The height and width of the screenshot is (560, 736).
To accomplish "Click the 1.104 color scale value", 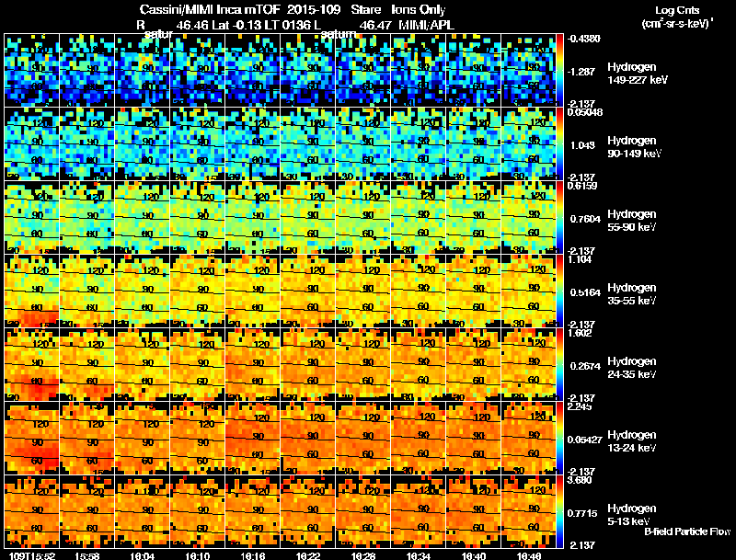I will [580, 259].
